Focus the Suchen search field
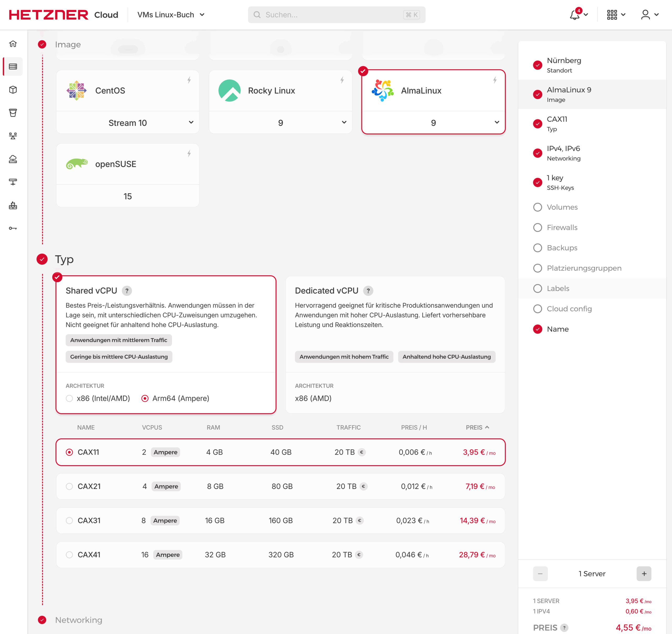Viewport: 672px width, 634px height. (x=337, y=15)
